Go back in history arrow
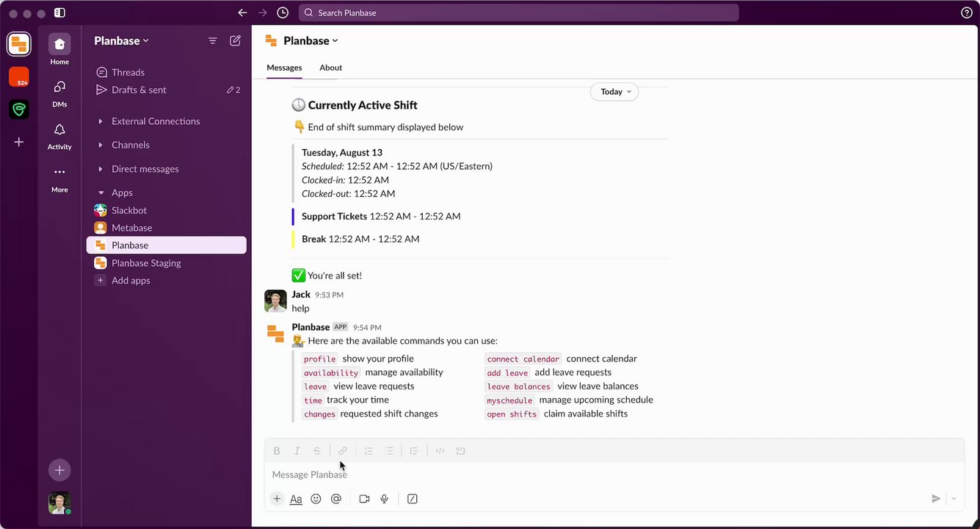The height and width of the screenshot is (529, 980). click(x=243, y=12)
